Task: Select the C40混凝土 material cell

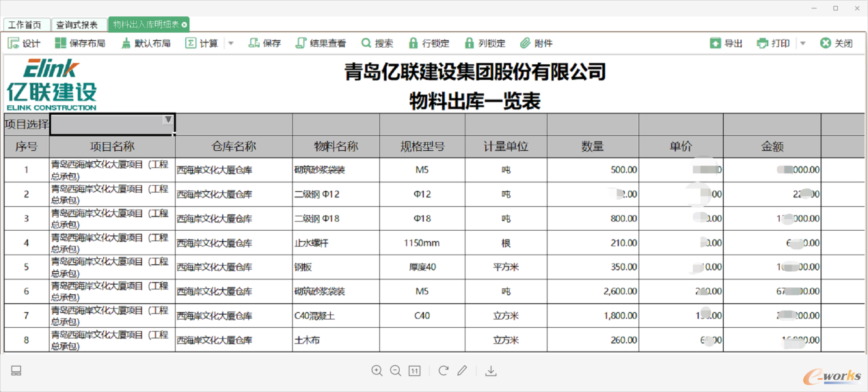Action: click(x=336, y=316)
